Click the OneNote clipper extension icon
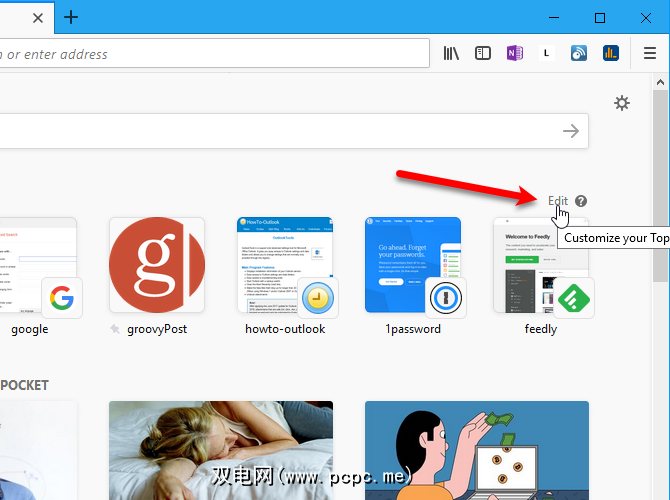The height and width of the screenshot is (500, 670). coord(514,53)
